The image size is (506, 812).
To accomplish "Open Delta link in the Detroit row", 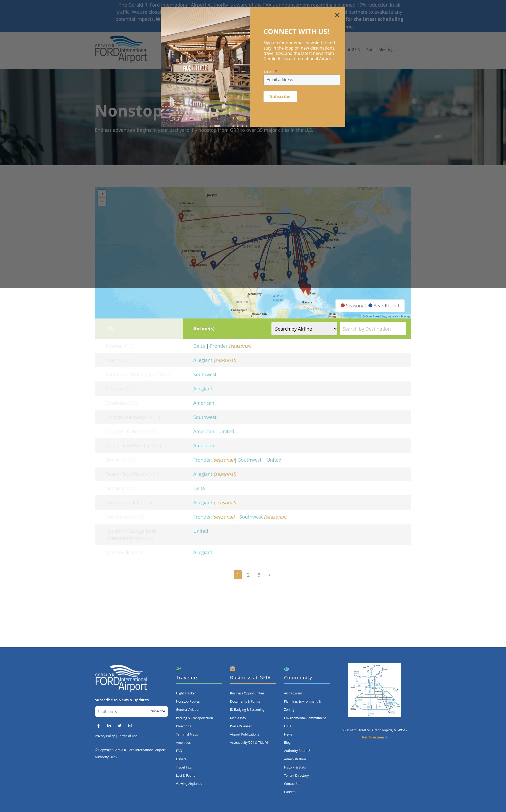I will click(x=199, y=488).
